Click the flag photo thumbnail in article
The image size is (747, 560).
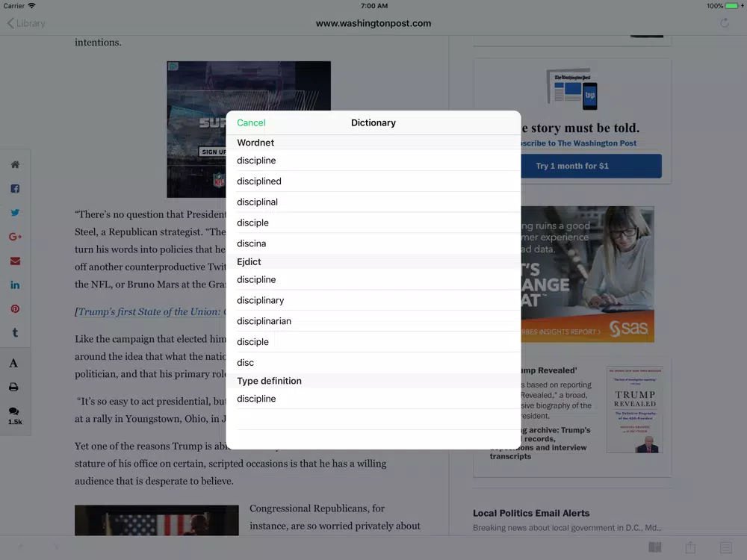157,520
